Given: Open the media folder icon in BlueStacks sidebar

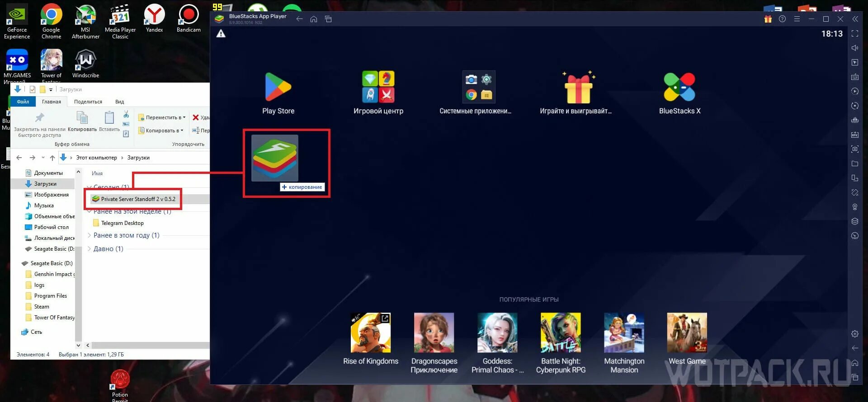Looking at the screenshot, I should (x=854, y=164).
